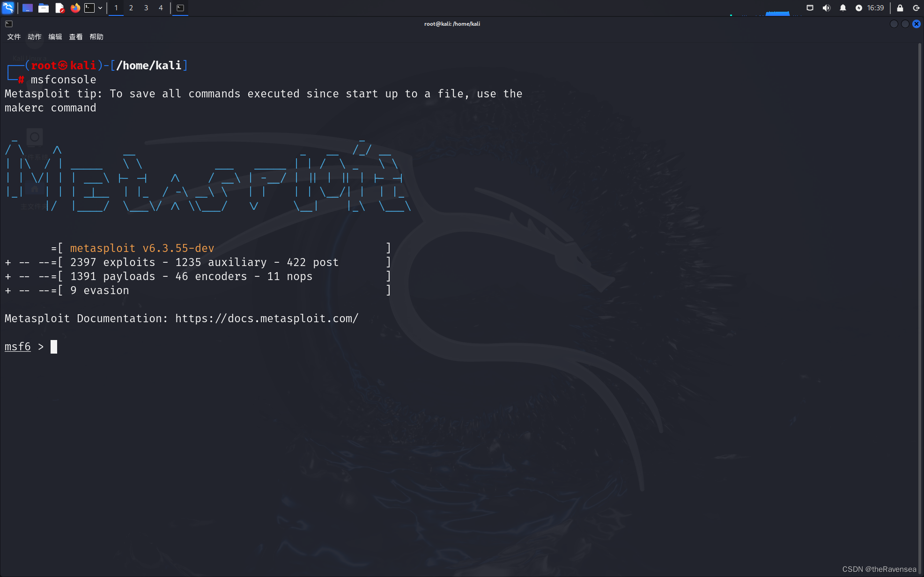The width and height of the screenshot is (924, 577).
Task: Open terminal emulator launcher icon
Action: tap(89, 8)
